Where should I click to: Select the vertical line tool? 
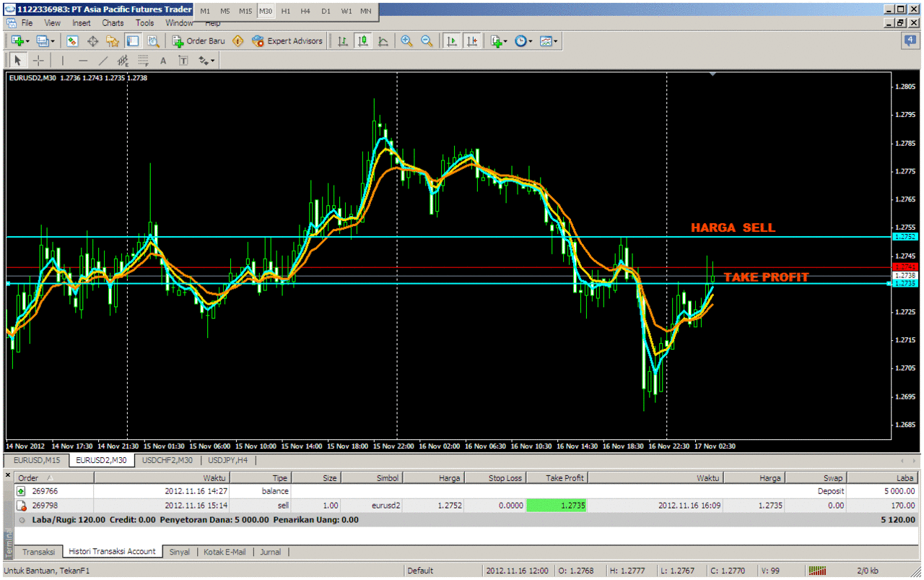63,61
